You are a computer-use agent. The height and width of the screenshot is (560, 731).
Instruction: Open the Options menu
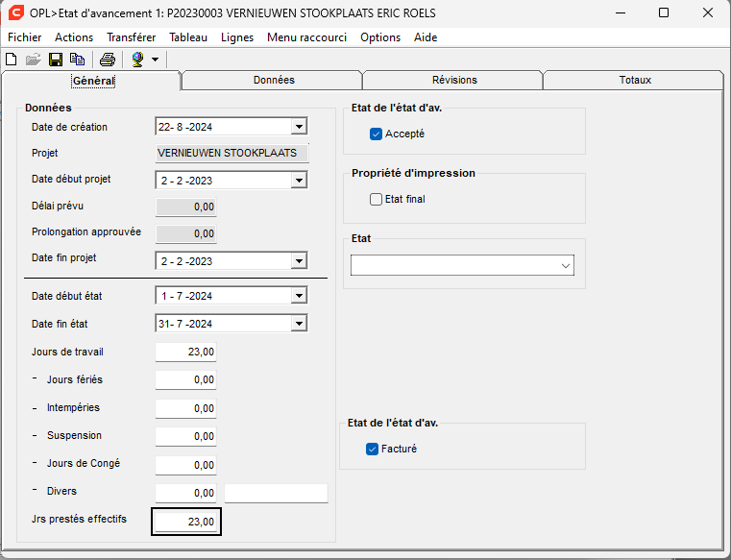[x=380, y=37]
